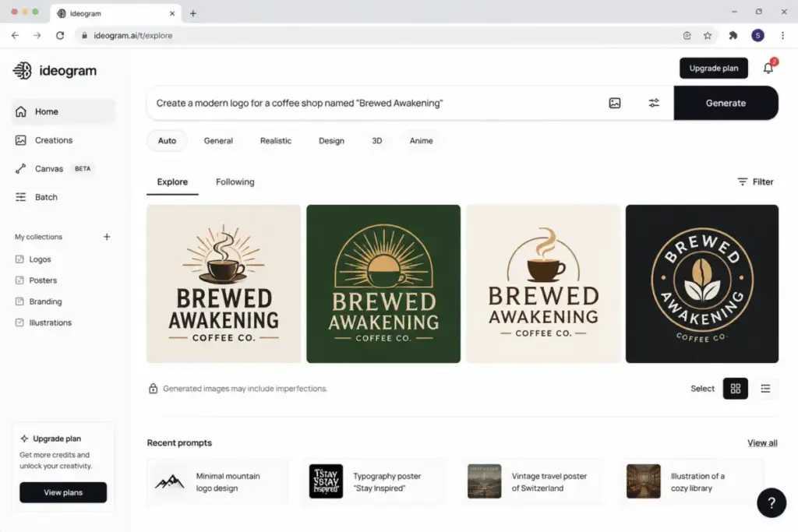
Task: Add new collection with plus icon
Action: (x=107, y=237)
